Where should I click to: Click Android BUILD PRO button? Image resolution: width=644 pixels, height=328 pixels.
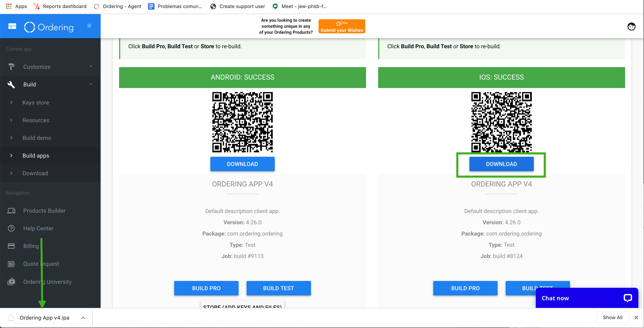(206, 288)
